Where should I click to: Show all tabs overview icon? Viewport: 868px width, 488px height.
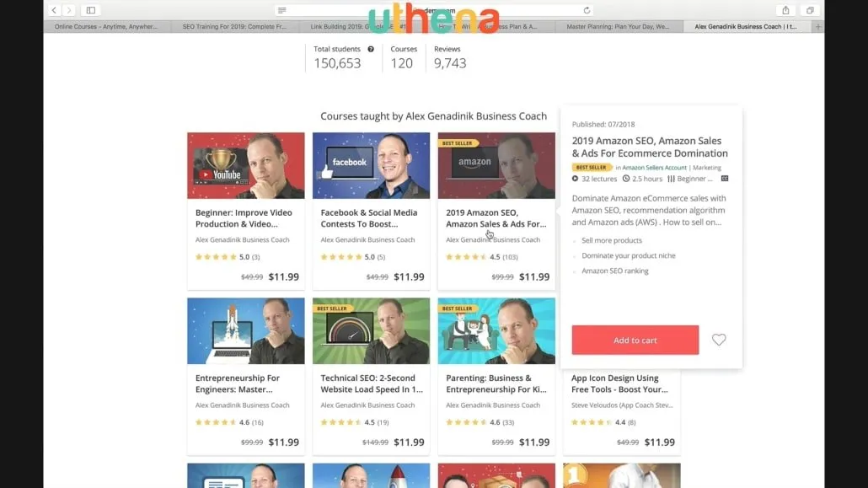[810, 10]
